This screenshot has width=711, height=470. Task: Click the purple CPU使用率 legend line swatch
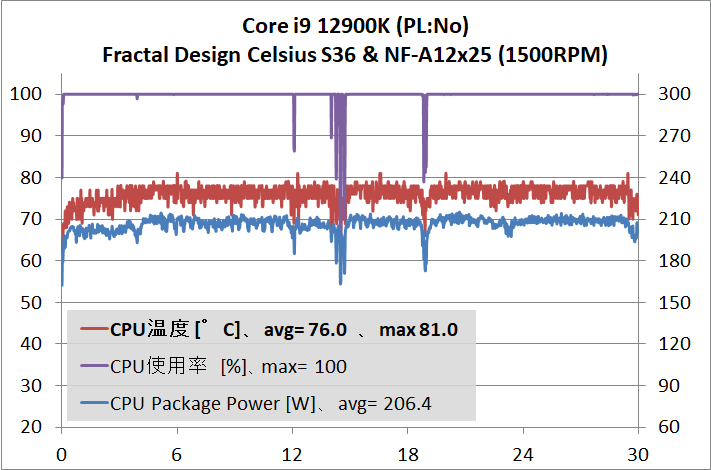tap(95, 366)
